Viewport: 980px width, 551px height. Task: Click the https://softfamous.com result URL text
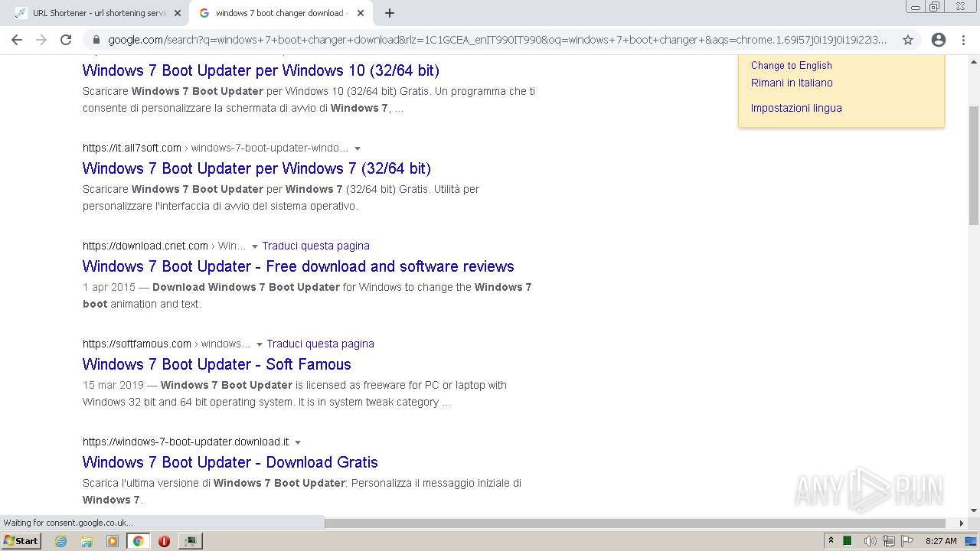point(137,344)
